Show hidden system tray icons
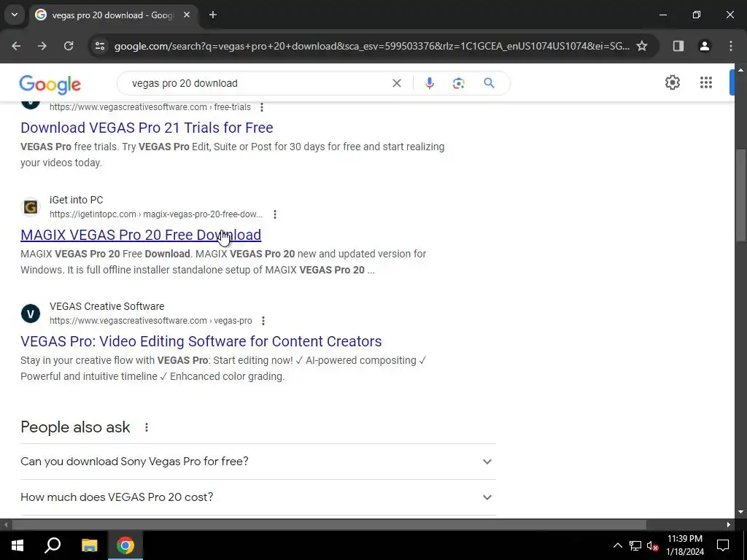The image size is (747, 560). coord(617,545)
